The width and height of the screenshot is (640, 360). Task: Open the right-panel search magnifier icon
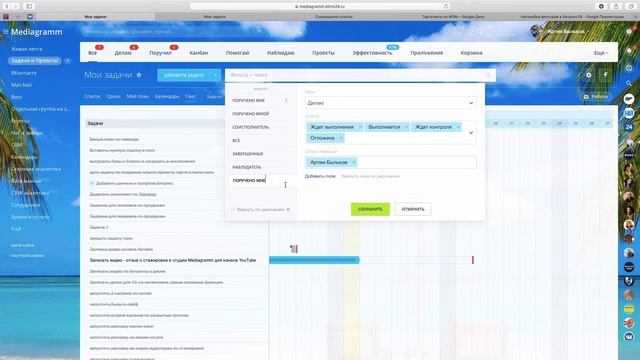click(629, 83)
